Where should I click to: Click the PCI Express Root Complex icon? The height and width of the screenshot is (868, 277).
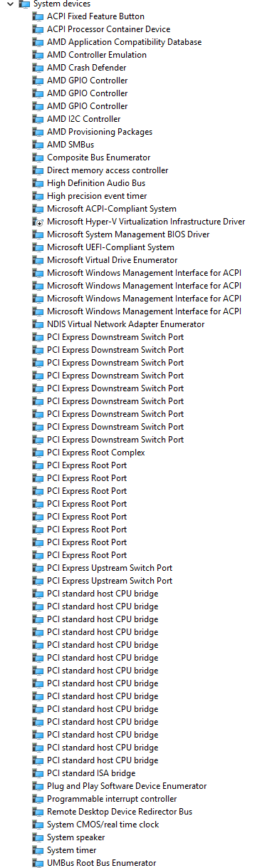[38, 453]
